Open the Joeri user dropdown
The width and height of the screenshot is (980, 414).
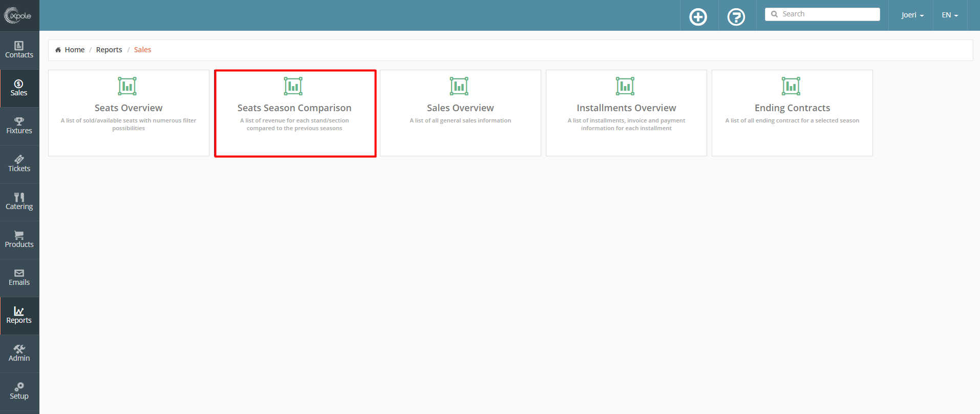click(x=912, y=15)
